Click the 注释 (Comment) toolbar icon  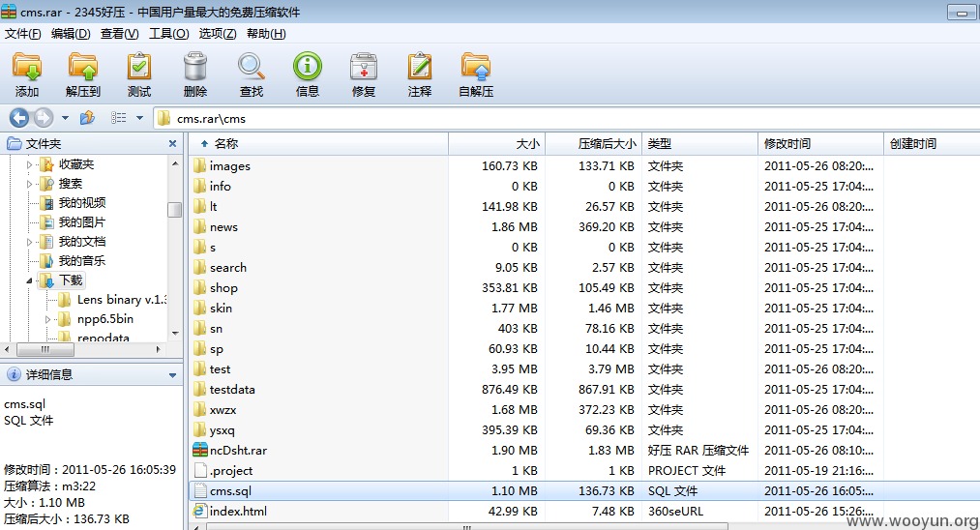(x=420, y=67)
